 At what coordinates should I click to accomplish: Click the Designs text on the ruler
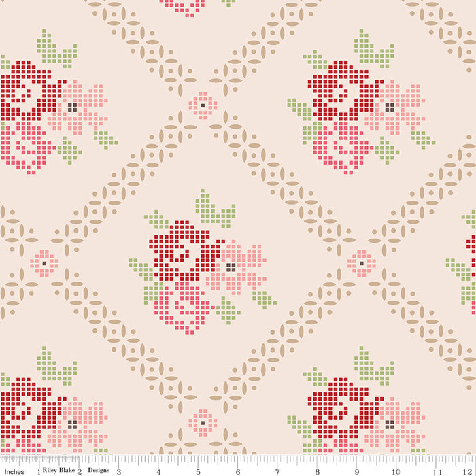point(99,470)
